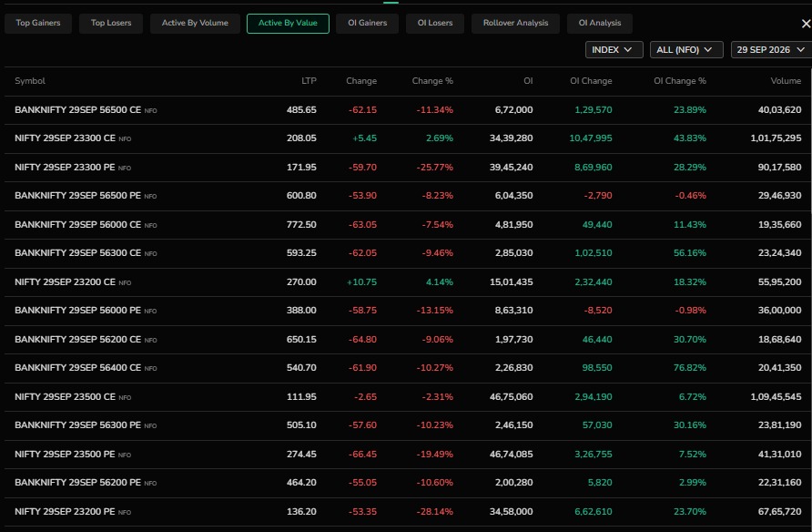Select Active By Value tab

click(x=288, y=24)
